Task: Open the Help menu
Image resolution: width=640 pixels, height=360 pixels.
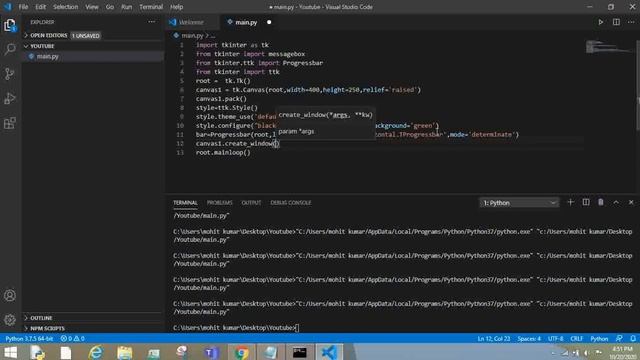Action: point(176,7)
